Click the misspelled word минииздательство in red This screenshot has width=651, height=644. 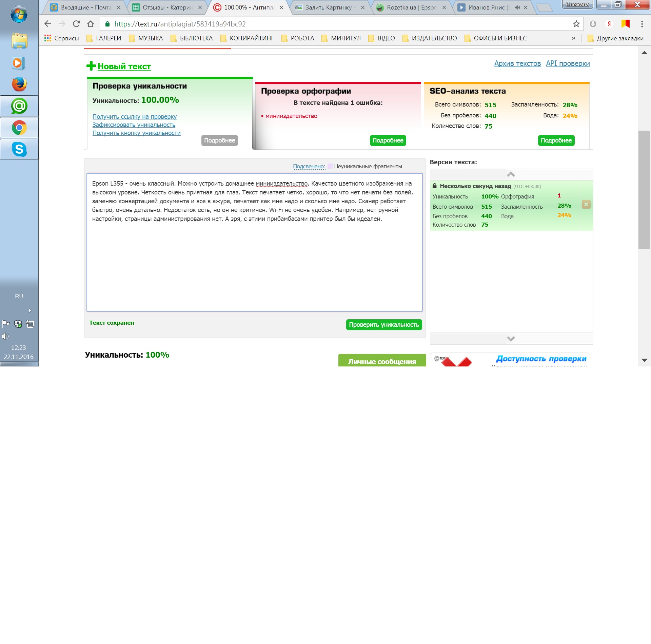click(x=291, y=116)
